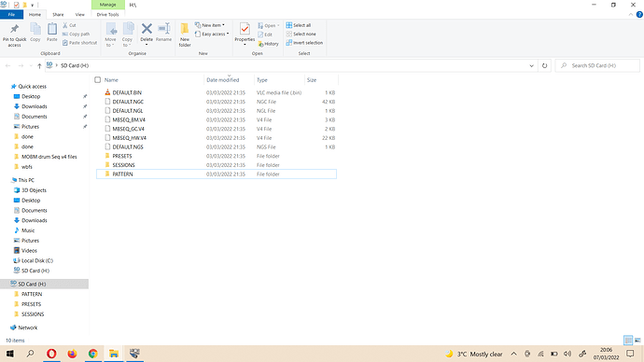This screenshot has width=644, height=362.
Task: Click Select all in ribbon
Action: click(x=298, y=25)
